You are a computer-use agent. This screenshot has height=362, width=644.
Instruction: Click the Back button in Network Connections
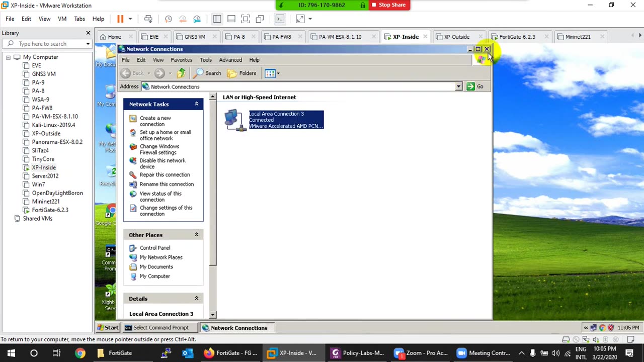133,73
